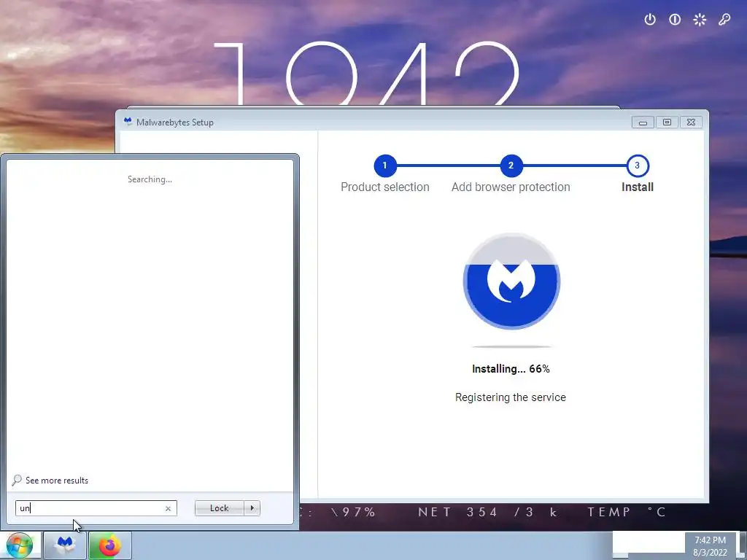Viewport: 747px width, 560px height.
Task: Click the Install step label
Action: [638, 187]
